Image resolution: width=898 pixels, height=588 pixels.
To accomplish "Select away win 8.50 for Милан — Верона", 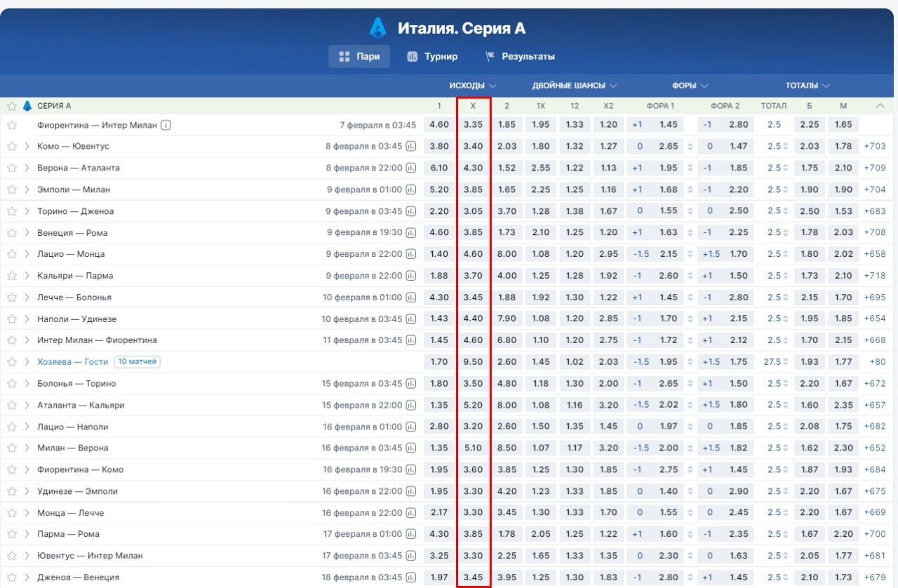I will [x=507, y=448].
